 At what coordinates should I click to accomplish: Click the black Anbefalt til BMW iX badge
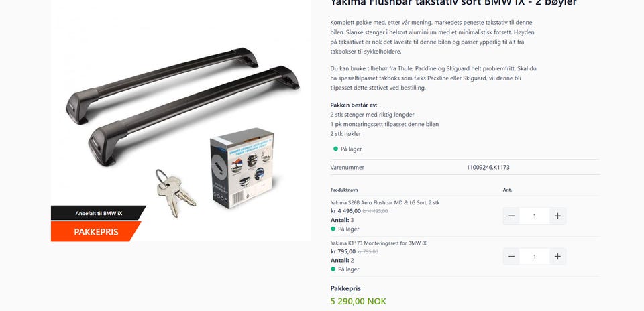(x=99, y=213)
